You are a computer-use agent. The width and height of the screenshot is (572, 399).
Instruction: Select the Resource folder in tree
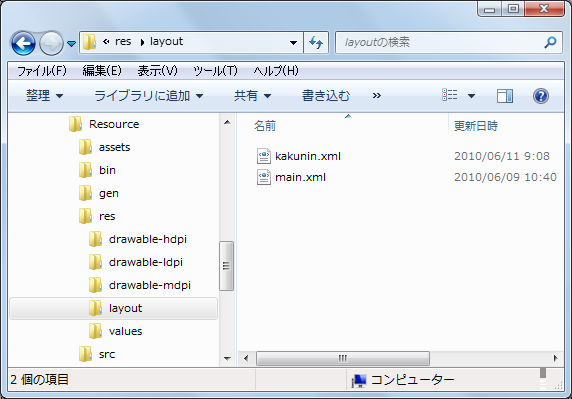(x=114, y=124)
